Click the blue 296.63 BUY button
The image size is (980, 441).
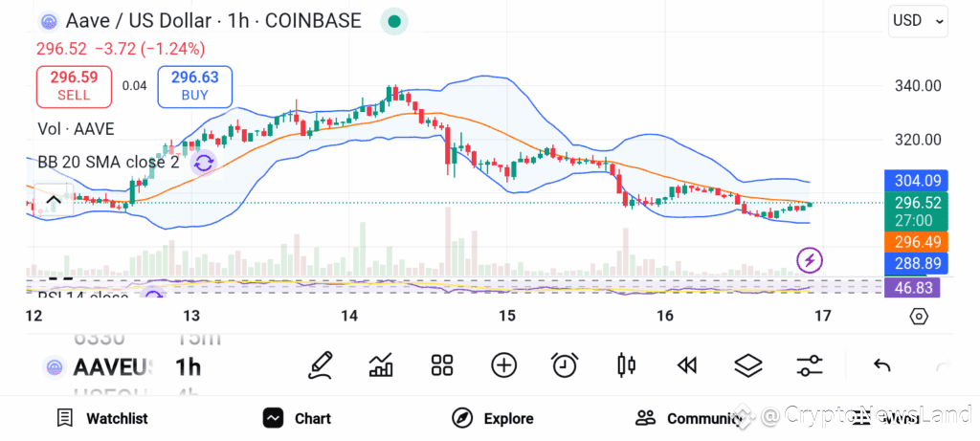pyautogui.click(x=195, y=86)
